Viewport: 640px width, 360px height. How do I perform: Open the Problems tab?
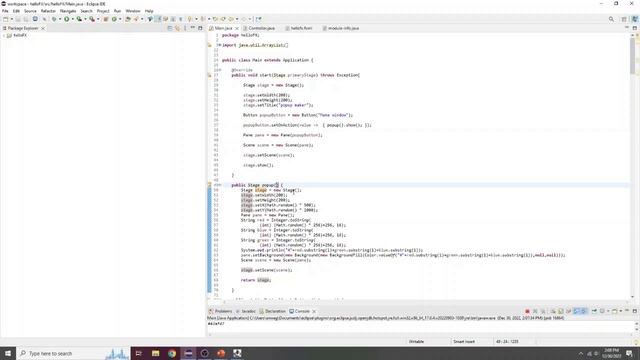[x=220, y=311]
